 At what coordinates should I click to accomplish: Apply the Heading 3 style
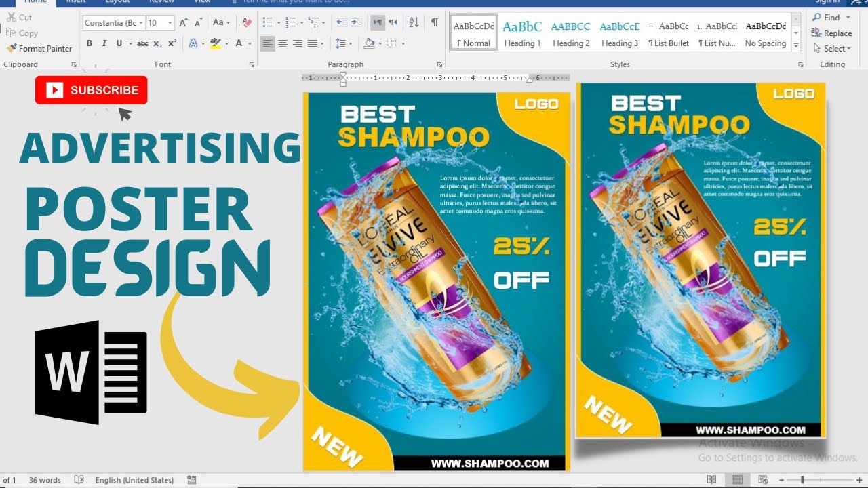coord(620,33)
